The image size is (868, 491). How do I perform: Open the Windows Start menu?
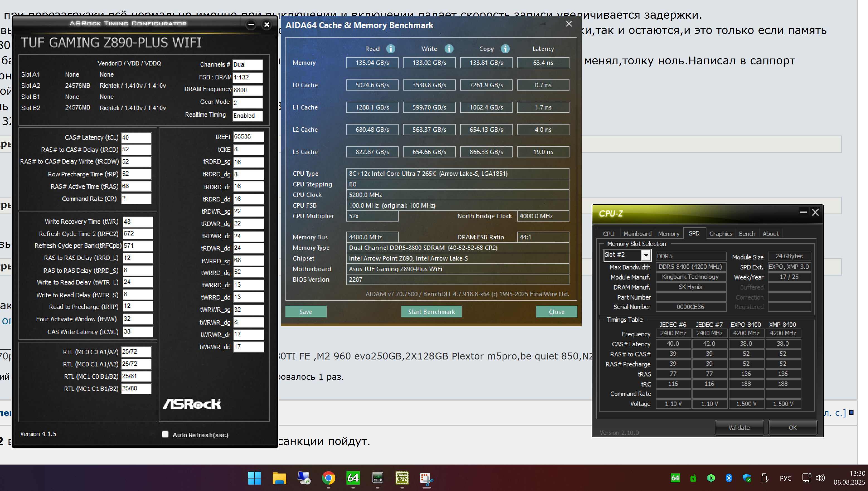point(254,478)
